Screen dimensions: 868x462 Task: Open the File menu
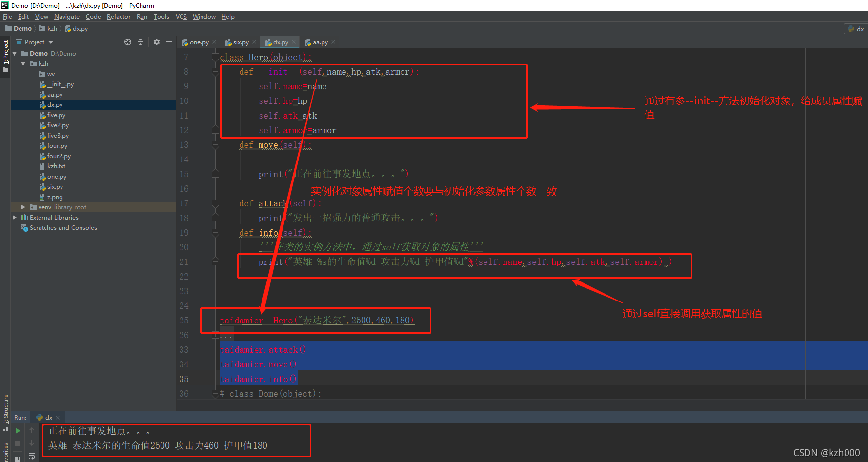pyautogui.click(x=7, y=17)
